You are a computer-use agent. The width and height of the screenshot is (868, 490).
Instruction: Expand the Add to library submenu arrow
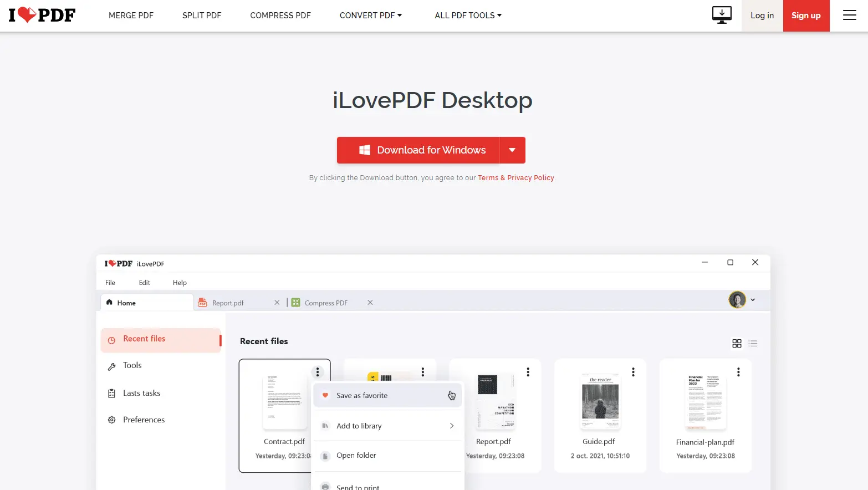click(452, 426)
